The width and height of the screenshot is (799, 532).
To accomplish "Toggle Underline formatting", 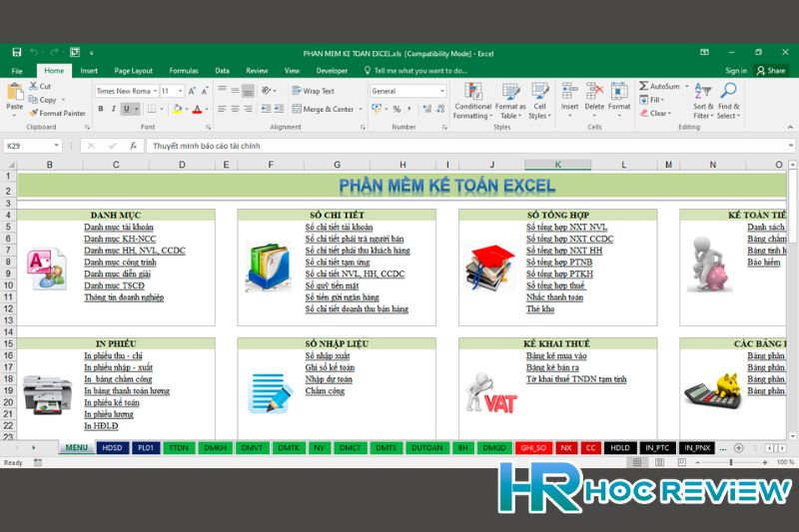I will [127, 109].
